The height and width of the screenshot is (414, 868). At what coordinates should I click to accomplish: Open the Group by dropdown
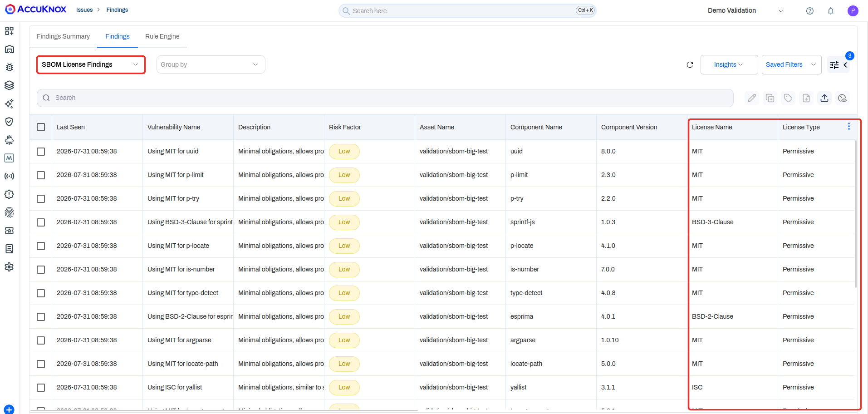(211, 64)
